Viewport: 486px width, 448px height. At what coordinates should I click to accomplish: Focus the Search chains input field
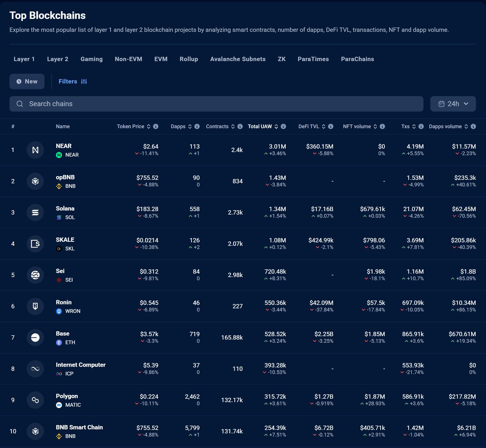[x=216, y=104]
